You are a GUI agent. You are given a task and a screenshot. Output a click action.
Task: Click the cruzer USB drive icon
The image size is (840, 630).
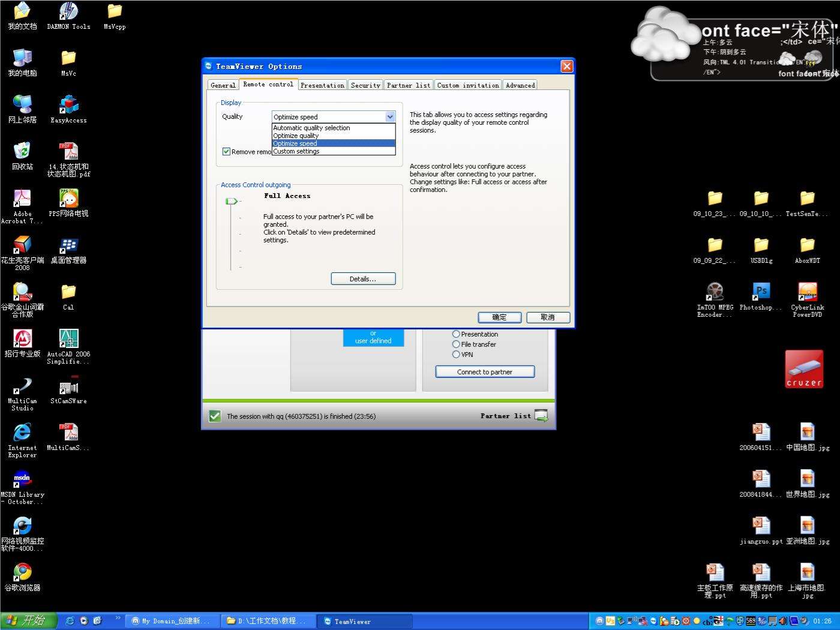(x=804, y=369)
